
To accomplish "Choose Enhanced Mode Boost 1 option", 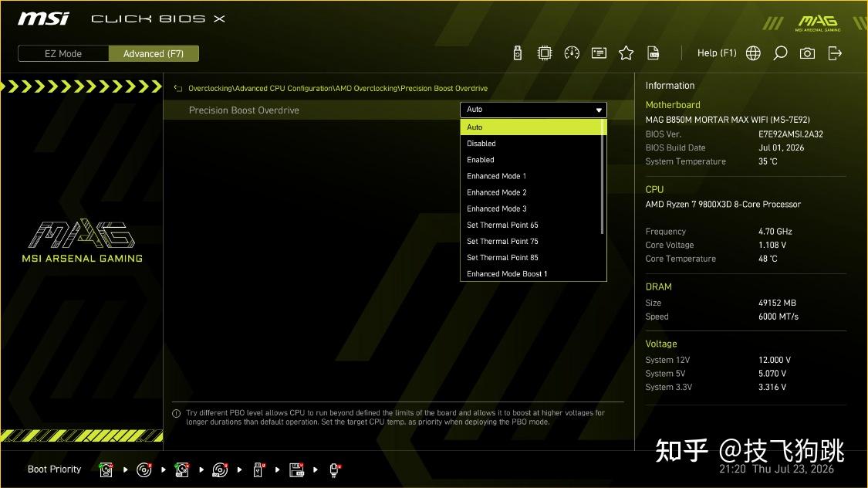I will tap(531, 273).
